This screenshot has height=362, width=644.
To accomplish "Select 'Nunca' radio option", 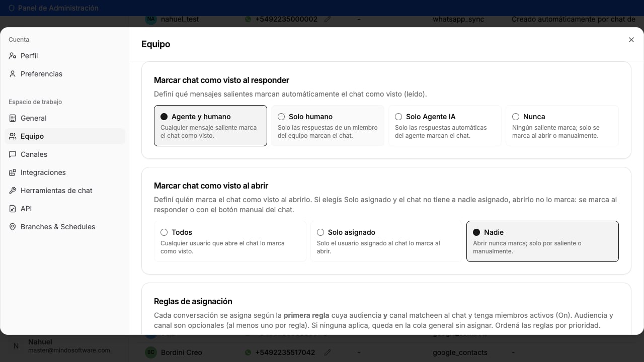I will tap(562, 126).
